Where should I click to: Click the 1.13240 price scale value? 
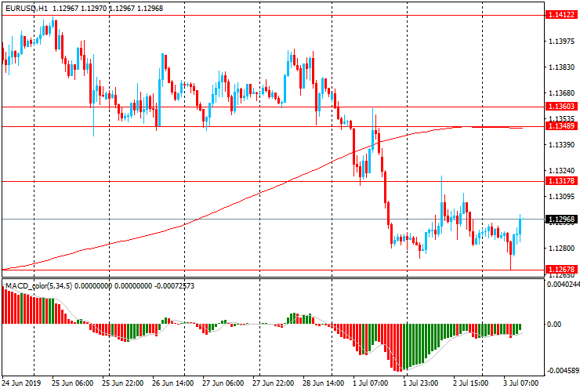point(562,171)
